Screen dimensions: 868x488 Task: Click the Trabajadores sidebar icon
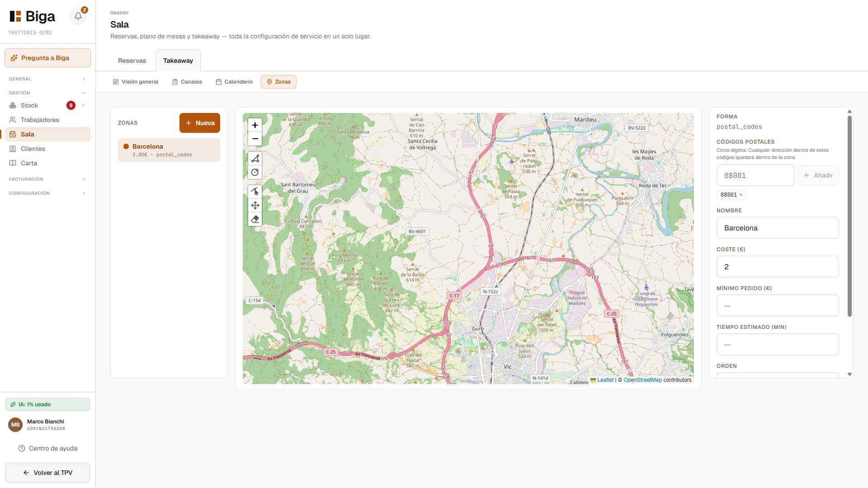click(13, 120)
